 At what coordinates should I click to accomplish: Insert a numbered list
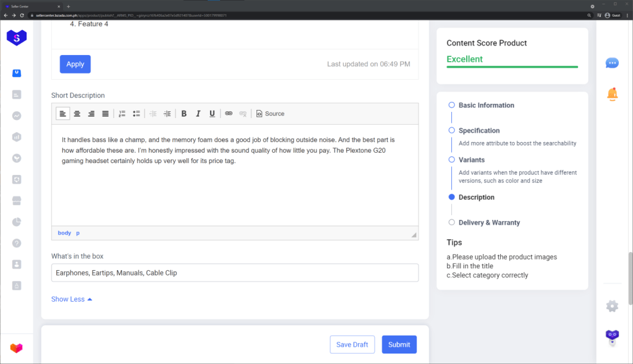coord(122,114)
